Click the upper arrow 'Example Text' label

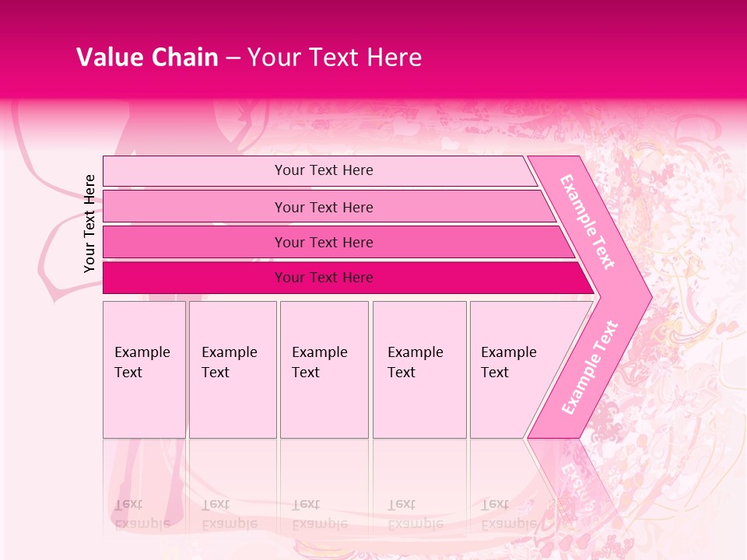pos(587,222)
